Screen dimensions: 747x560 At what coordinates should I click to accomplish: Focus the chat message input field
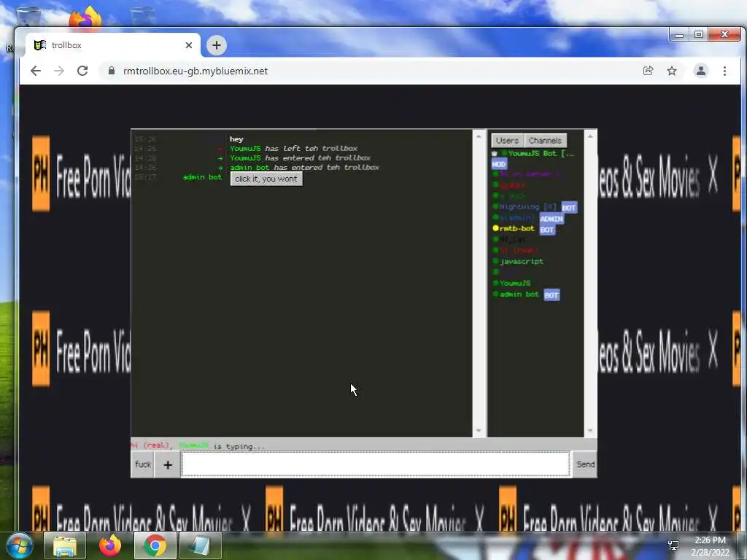[376, 464]
